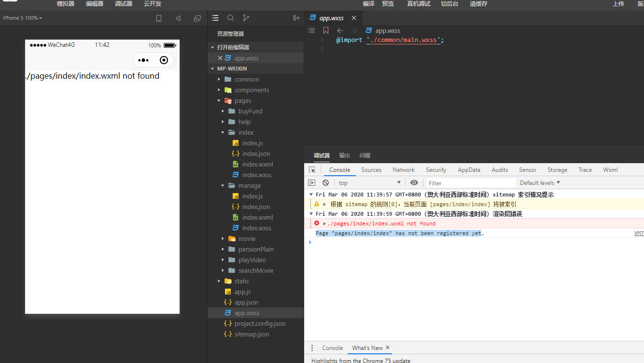
Task: Switch to the AppData tab
Action: pyautogui.click(x=469, y=170)
